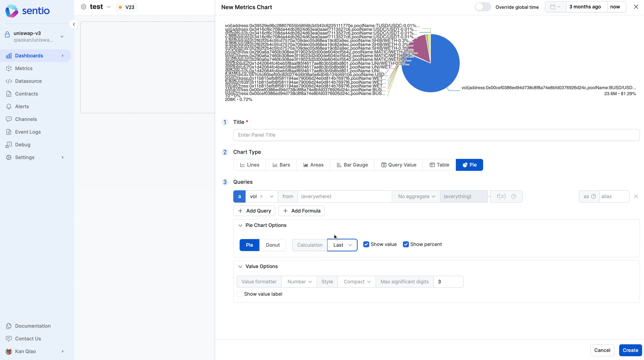Click the dashboard settings gear icon

83,7
